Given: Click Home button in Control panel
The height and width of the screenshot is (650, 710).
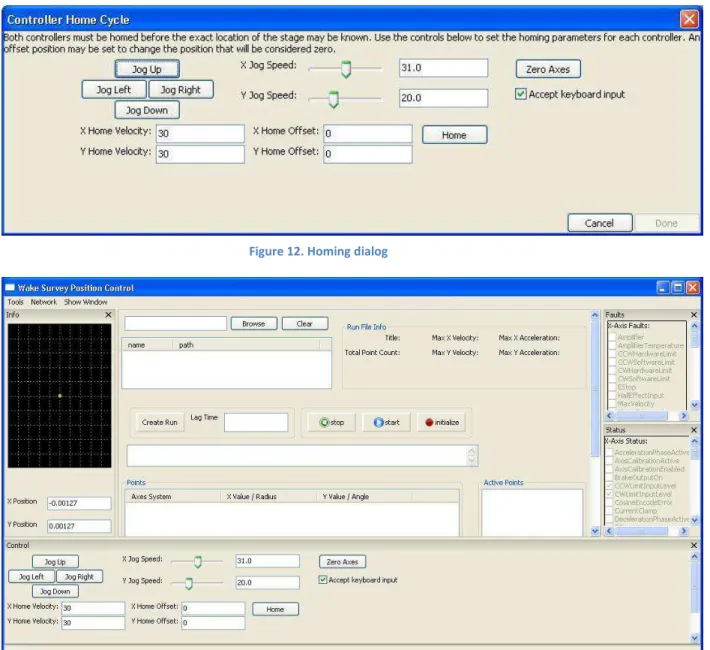Looking at the screenshot, I should tap(275, 609).
